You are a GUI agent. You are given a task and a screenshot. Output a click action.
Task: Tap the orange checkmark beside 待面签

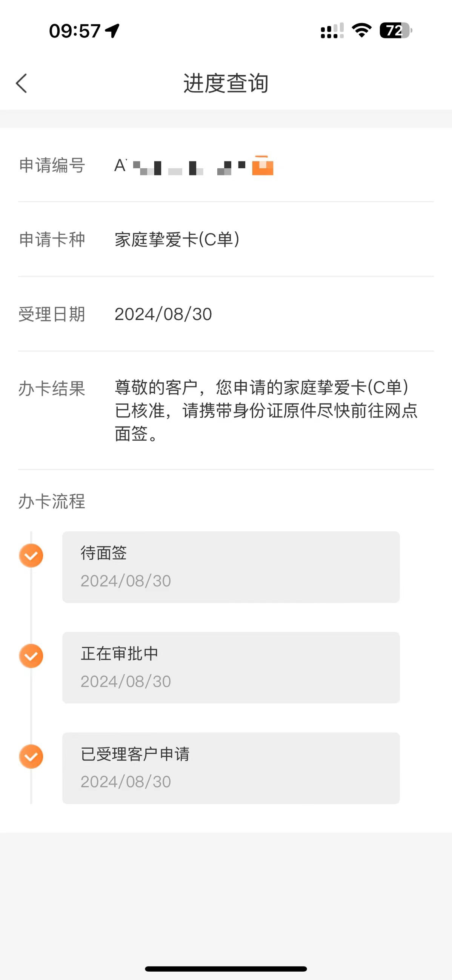(31, 555)
